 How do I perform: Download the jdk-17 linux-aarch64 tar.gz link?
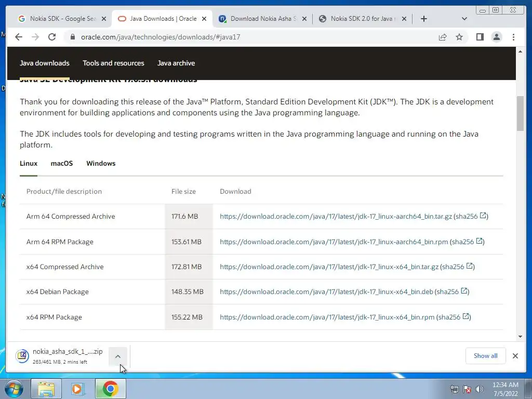click(336, 217)
